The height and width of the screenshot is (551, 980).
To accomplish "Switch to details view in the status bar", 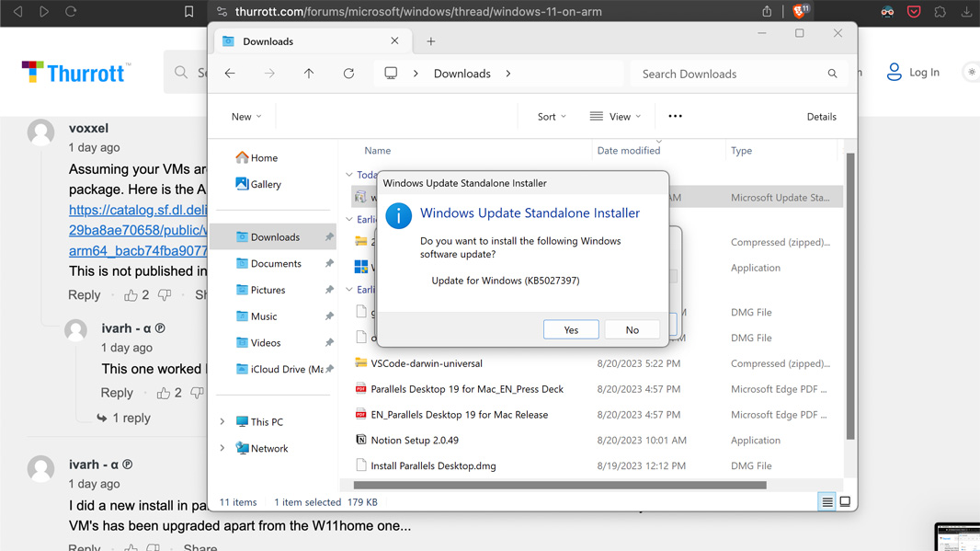I will point(826,500).
